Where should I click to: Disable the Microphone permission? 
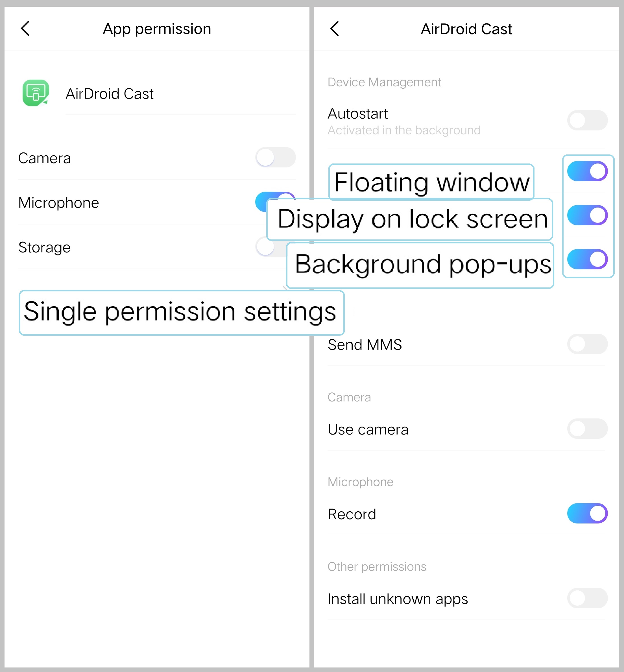click(x=274, y=202)
